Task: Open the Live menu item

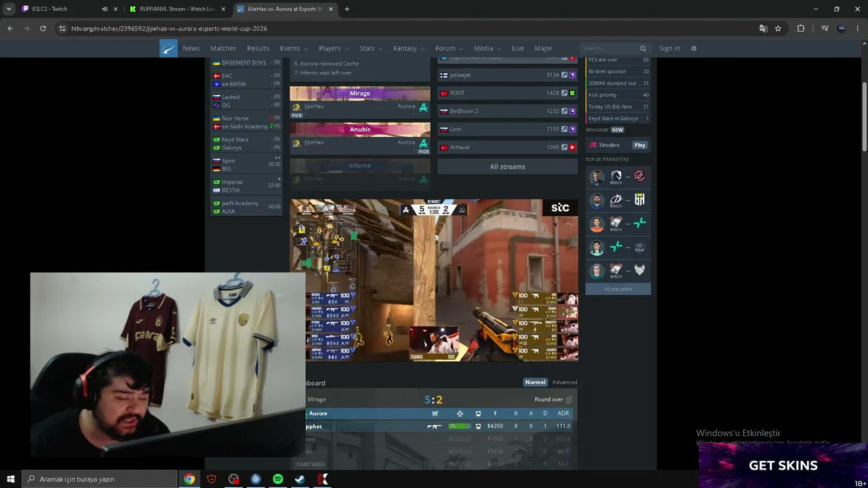Action: pos(517,48)
